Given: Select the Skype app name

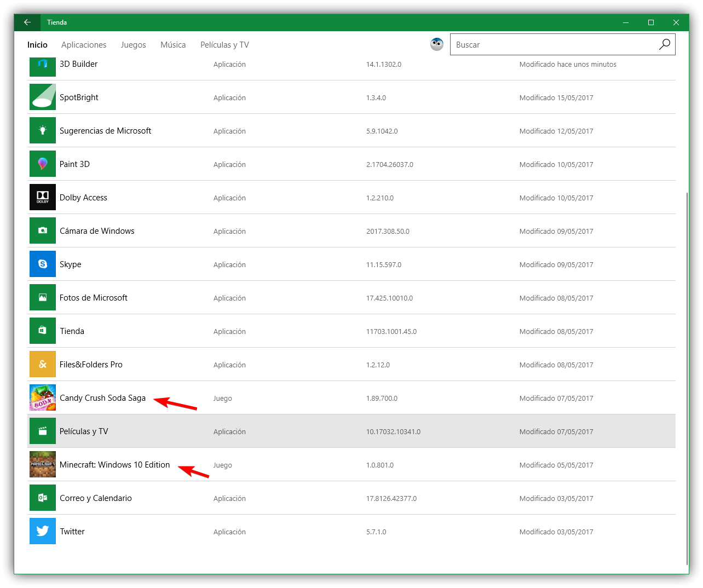Looking at the screenshot, I should click(x=70, y=264).
